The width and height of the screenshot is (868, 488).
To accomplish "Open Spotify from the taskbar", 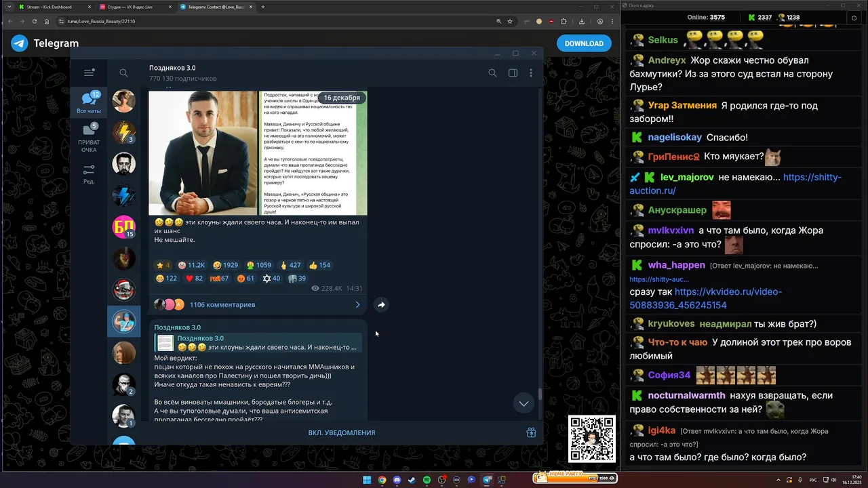I will pos(427,480).
